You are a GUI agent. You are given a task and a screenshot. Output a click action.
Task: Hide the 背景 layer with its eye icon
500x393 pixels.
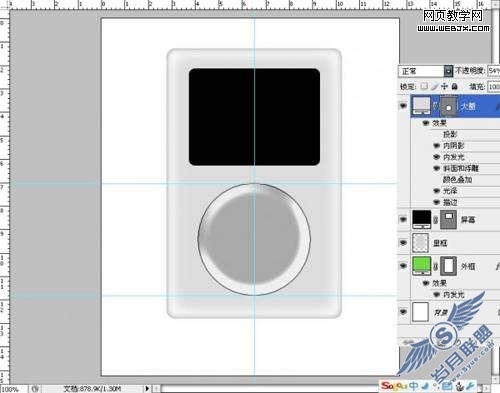pos(403,312)
